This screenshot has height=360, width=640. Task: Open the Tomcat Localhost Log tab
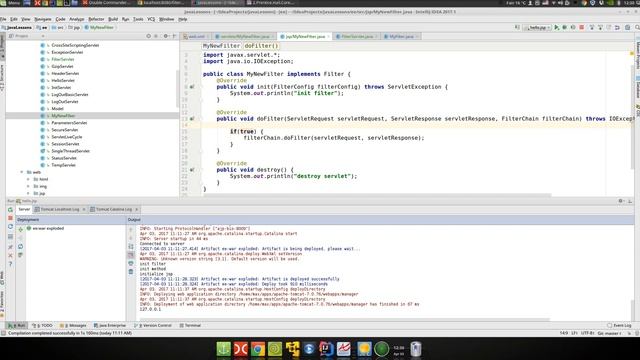coord(60,209)
